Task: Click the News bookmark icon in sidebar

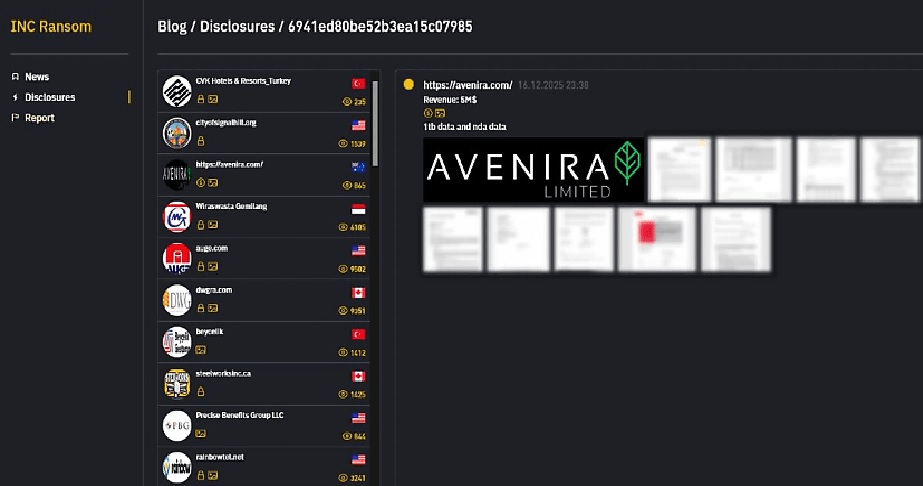Action: point(15,77)
